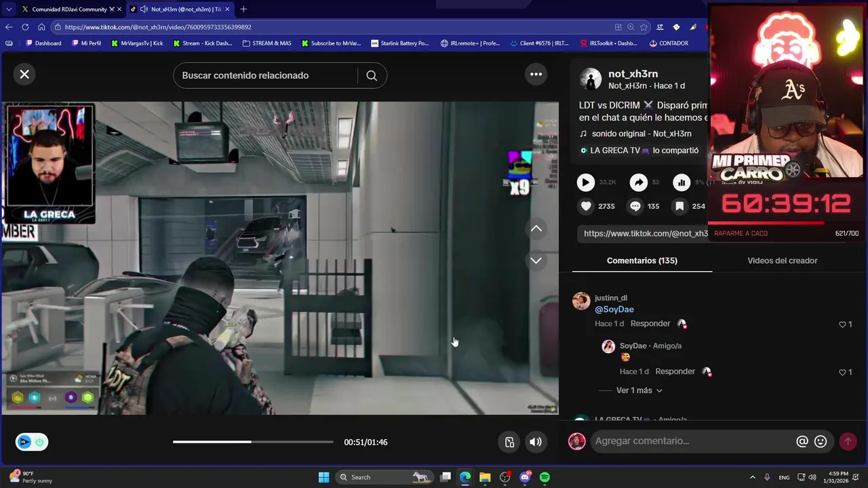Click the share arrow icon
868x488 pixels.
point(639,182)
